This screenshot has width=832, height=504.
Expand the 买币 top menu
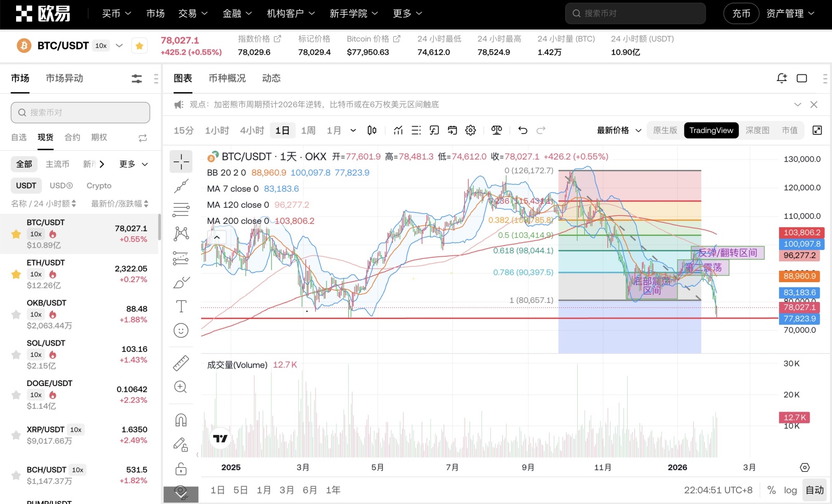click(x=116, y=14)
